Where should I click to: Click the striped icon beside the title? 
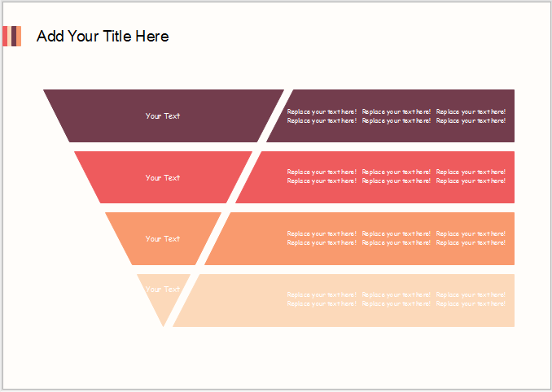pos(11,36)
